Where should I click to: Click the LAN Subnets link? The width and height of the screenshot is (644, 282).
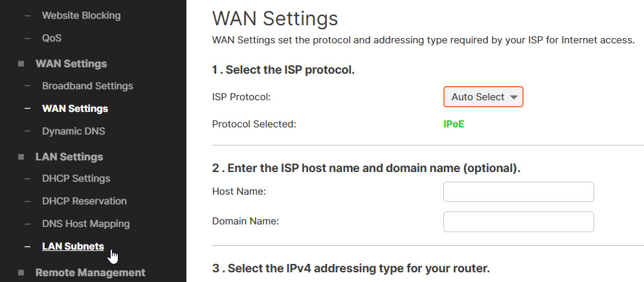coord(72,246)
